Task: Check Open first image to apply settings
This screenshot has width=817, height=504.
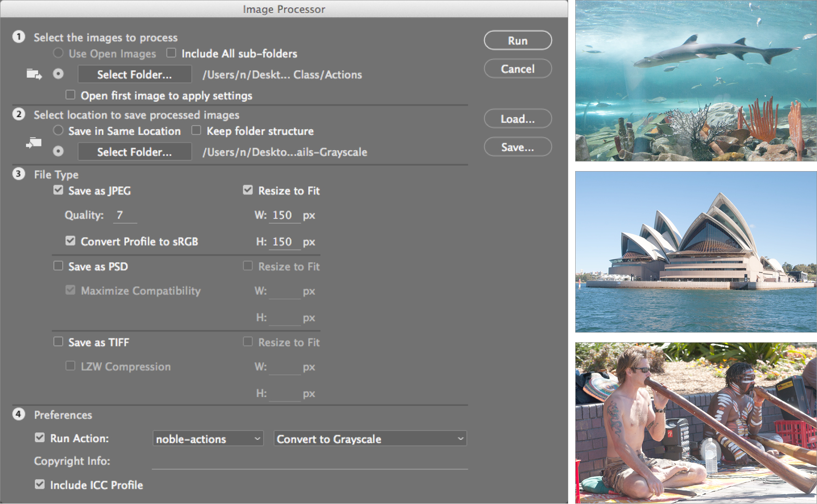Action: pyautogui.click(x=70, y=94)
